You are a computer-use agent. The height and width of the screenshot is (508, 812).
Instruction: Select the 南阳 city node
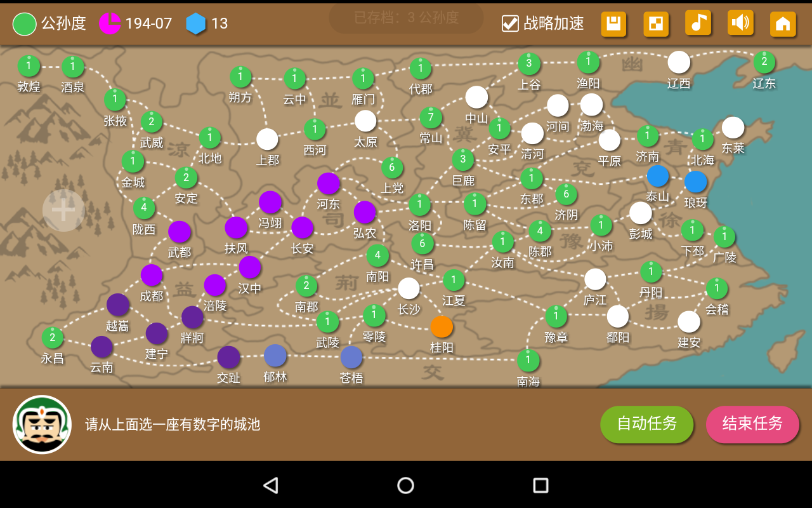pyautogui.click(x=377, y=256)
